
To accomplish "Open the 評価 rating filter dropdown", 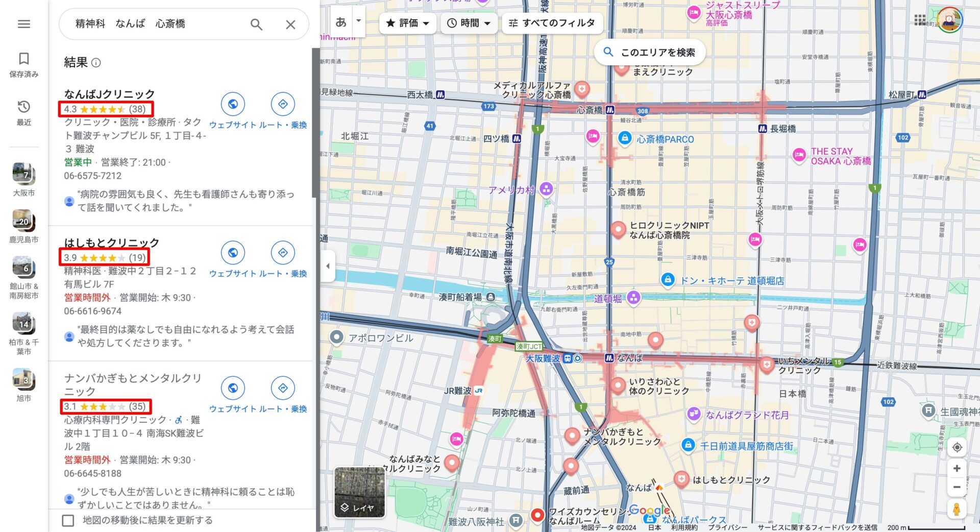I will [407, 23].
